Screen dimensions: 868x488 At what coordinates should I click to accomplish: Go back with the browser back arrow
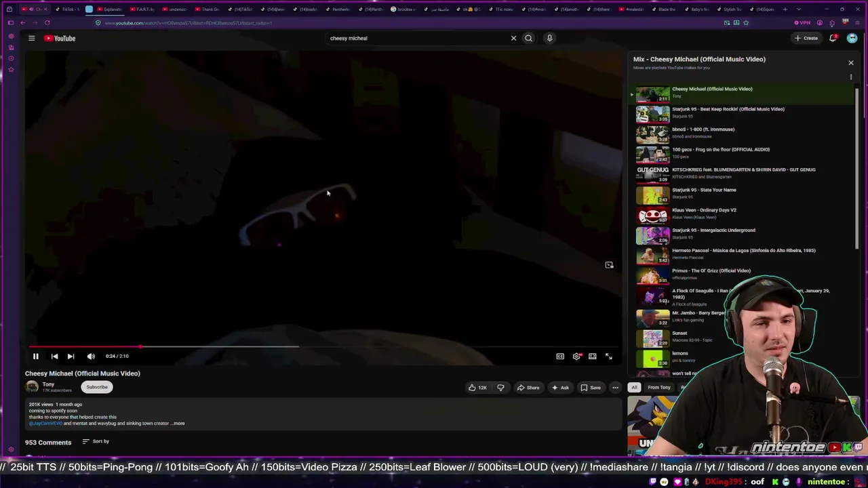[x=22, y=23]
